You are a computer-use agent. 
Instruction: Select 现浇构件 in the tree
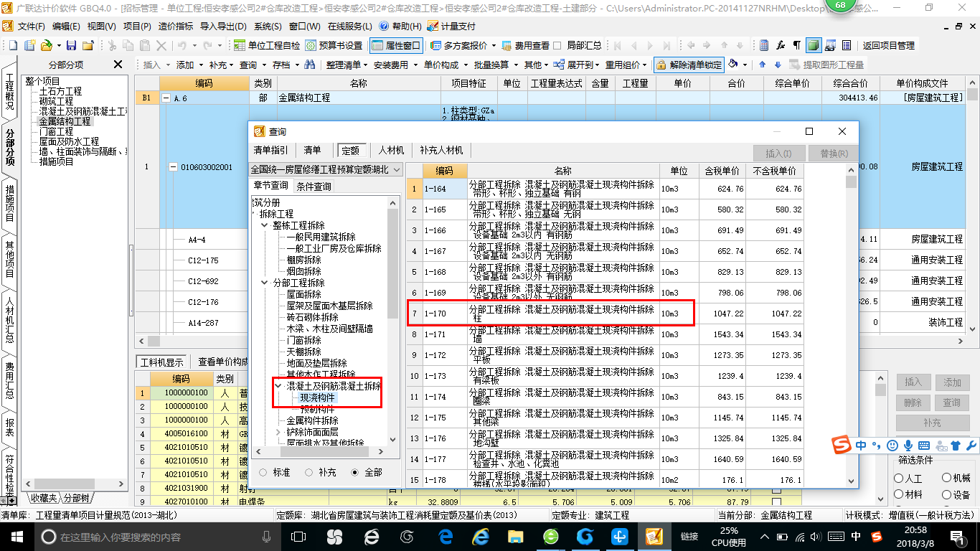point(318,397)
